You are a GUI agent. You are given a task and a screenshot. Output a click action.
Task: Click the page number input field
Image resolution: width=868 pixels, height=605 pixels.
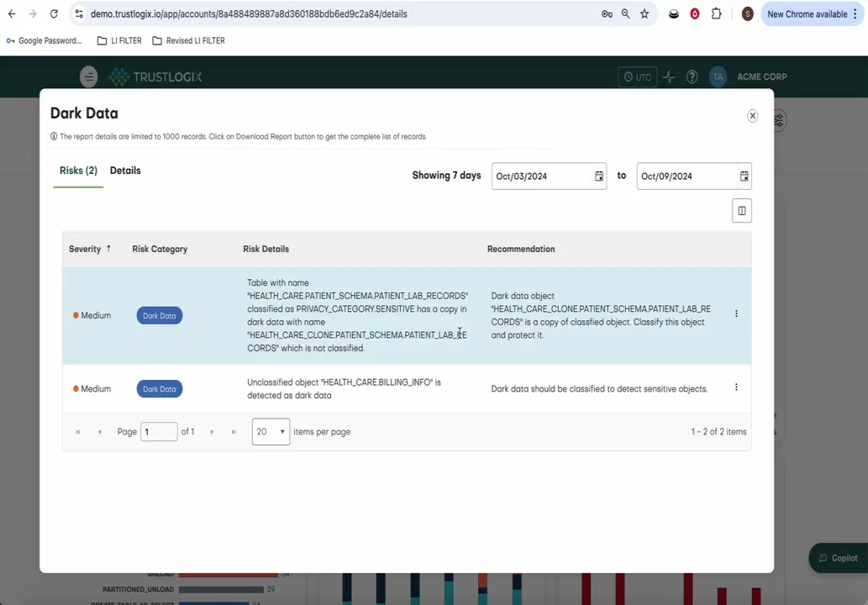point(159,432)
